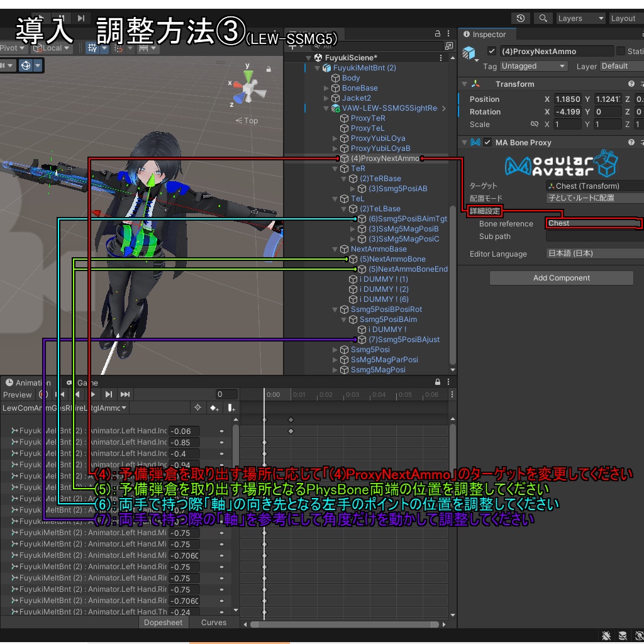Open the Local handle rotation dropdown

coord(52,48)
